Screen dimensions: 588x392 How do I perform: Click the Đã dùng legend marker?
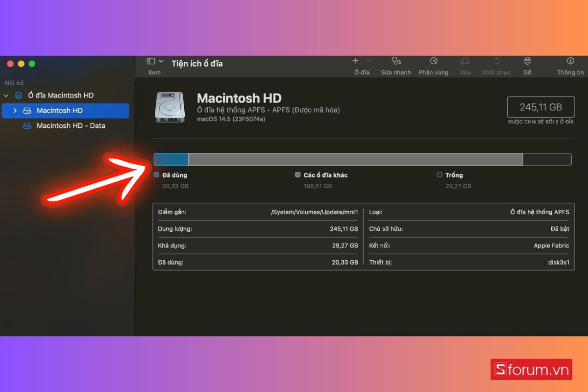(156, 175)
